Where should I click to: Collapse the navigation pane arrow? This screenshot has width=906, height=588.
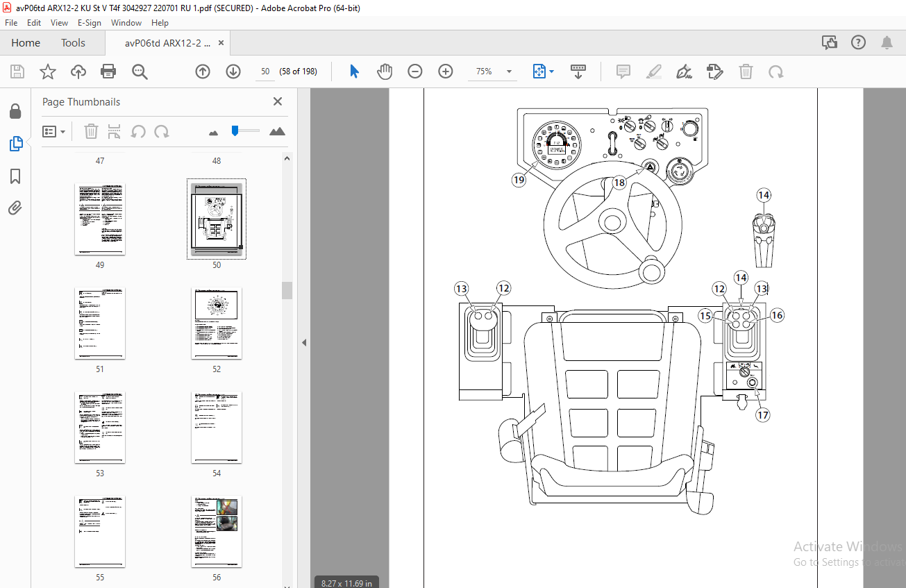[x=304, y=342]
